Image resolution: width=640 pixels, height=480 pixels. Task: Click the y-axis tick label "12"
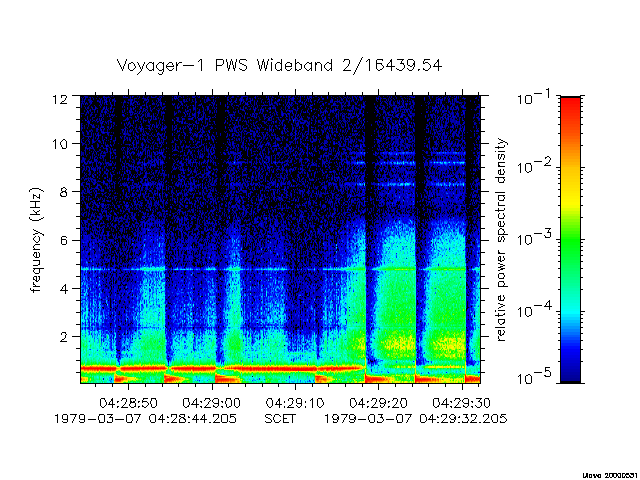click(x=60, y=99)
